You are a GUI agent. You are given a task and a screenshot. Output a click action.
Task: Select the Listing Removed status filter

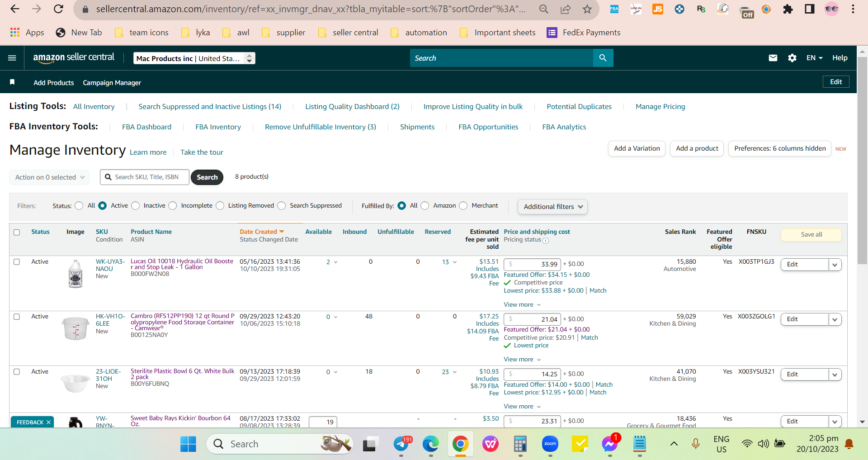[x=220, y=206]
